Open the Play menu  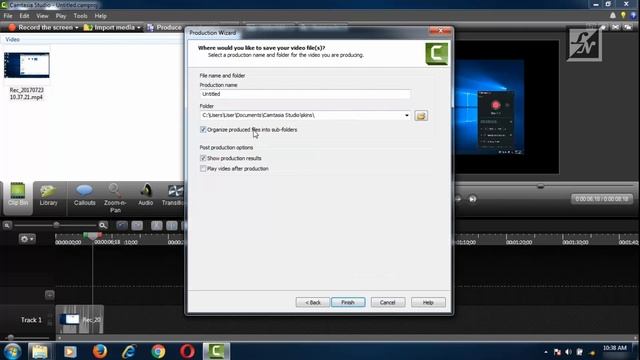(x=61, y=16)
